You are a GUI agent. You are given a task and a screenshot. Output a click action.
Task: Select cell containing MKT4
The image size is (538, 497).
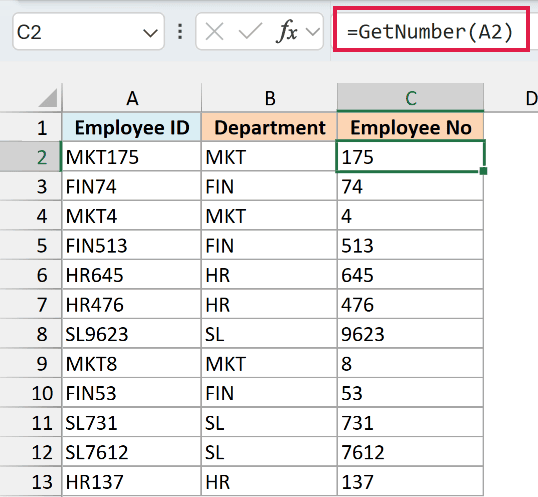click(132, 216)
